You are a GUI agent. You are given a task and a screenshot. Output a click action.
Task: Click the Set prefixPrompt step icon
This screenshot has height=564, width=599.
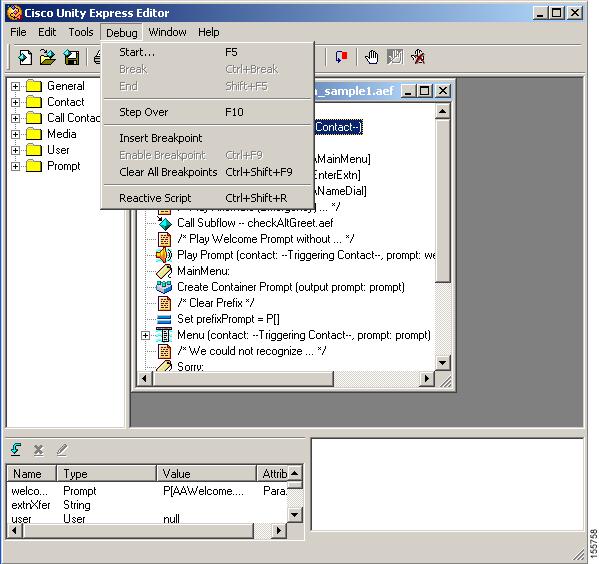pyautogui.click(x=164, y=319)
